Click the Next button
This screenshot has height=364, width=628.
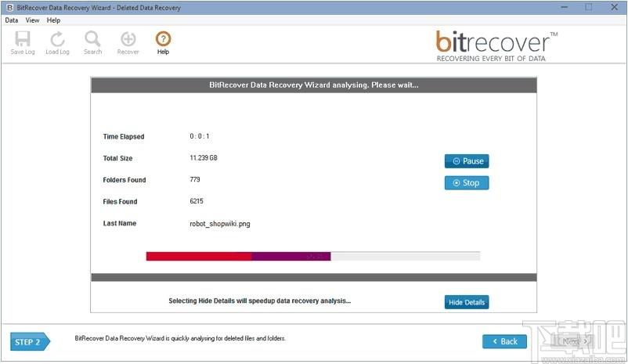pos(574,341)
